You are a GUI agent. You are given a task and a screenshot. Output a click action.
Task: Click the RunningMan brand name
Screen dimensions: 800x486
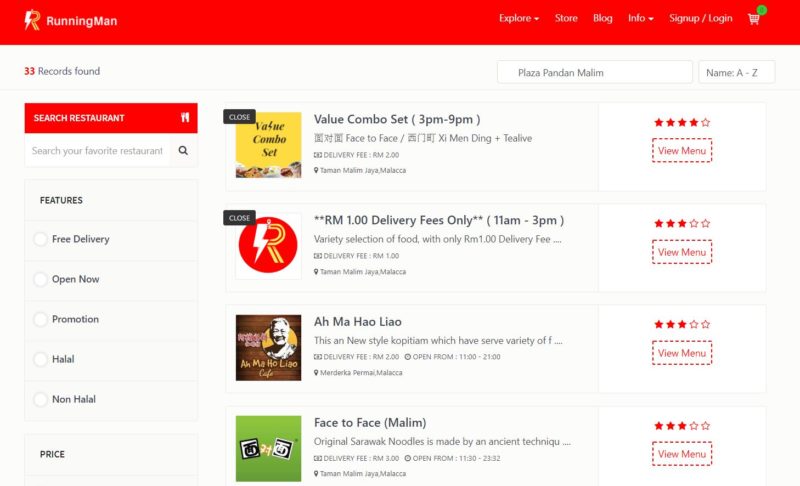82,21
